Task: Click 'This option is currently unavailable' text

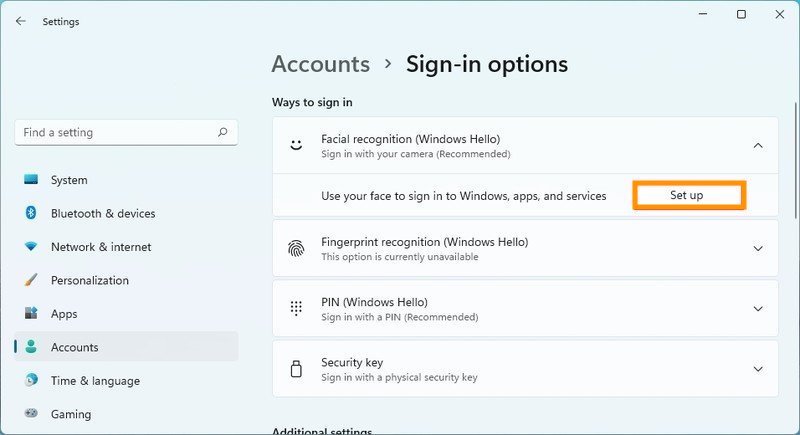Action: [399, 257]
